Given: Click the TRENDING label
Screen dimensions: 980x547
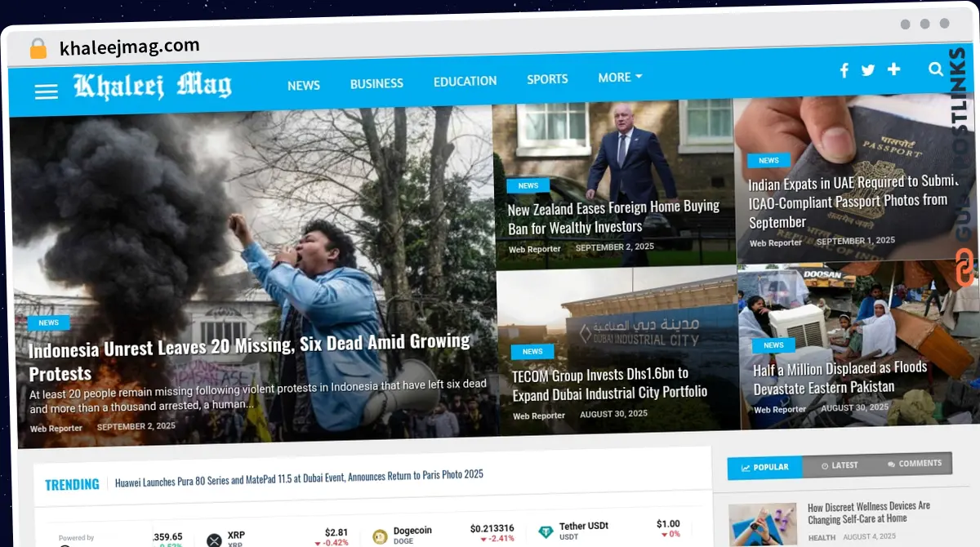Looking at the screenshot, I should tap(72, 484).
